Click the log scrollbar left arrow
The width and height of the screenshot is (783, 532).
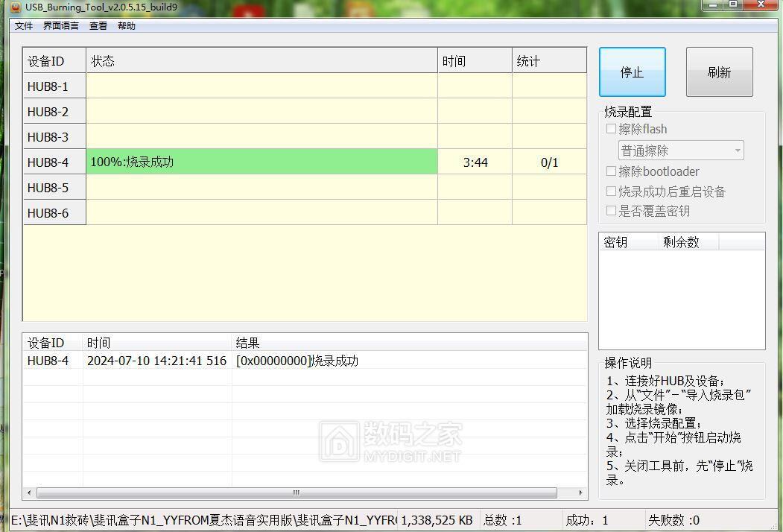coord(29,493)
